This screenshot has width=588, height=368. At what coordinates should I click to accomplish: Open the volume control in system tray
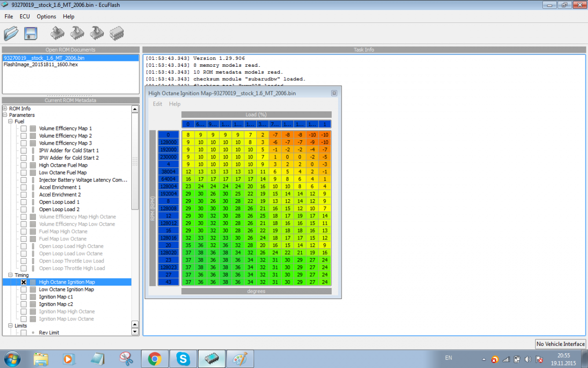527,359
